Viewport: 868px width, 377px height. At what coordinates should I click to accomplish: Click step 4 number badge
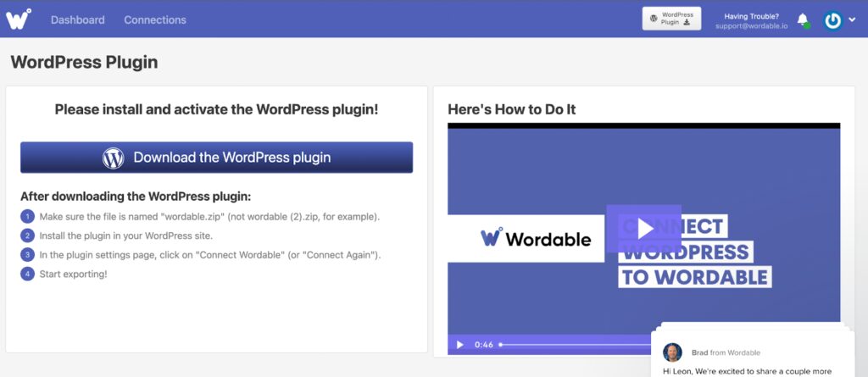pos(27,274)
